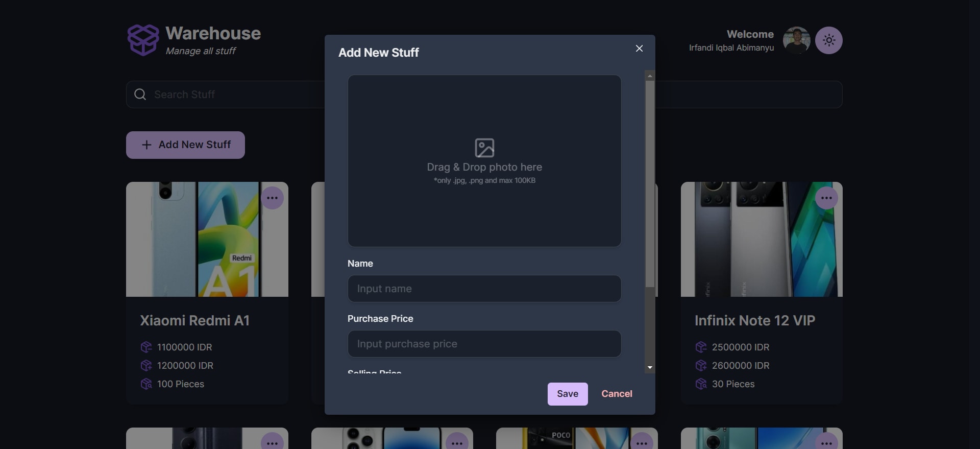Focus the Name input field
Image resolution: width=980 pixels, height=449 pixels.
484,289
